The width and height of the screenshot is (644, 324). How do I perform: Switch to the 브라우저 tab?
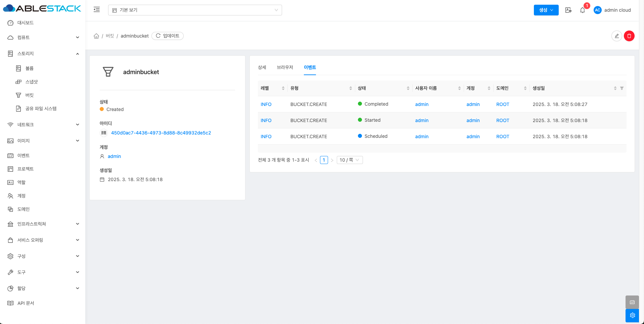coord(285,67)
